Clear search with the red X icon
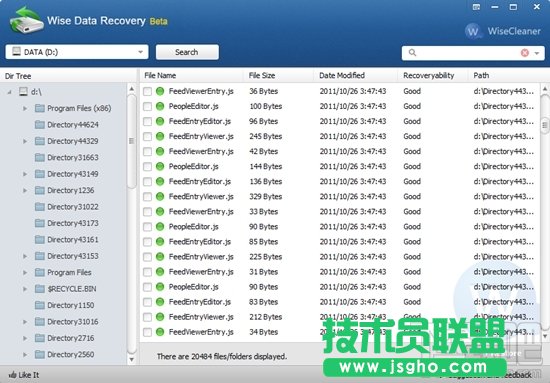The height and width of the screenshot is (383, 550). [x=525, y=53]
